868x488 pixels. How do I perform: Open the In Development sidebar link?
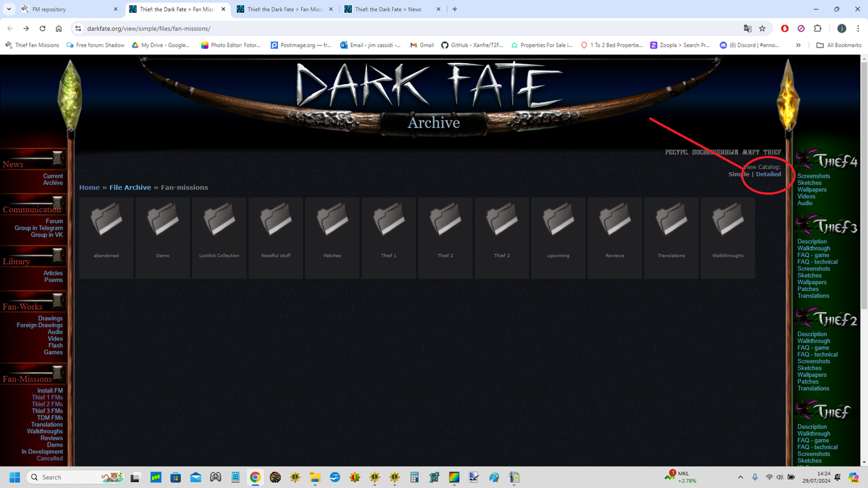(42, 452)
